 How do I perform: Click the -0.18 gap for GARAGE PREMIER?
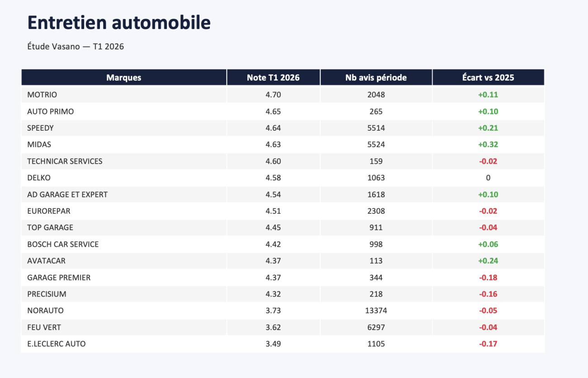tap(488, 278)
